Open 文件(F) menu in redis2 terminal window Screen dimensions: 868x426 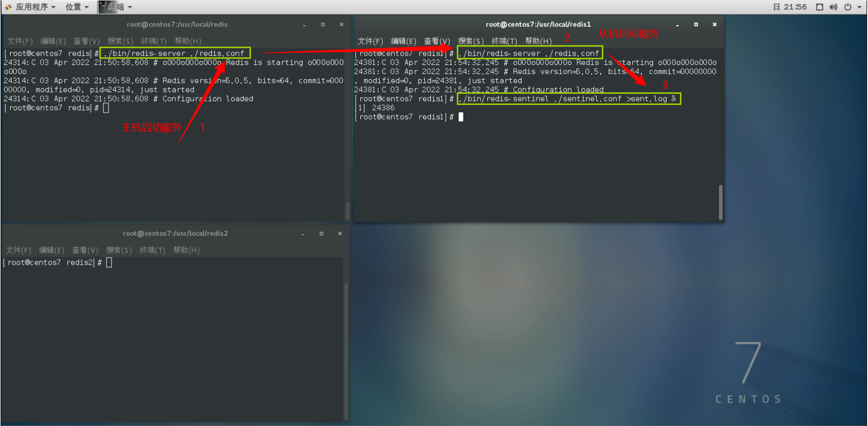(x=18, y=250)
